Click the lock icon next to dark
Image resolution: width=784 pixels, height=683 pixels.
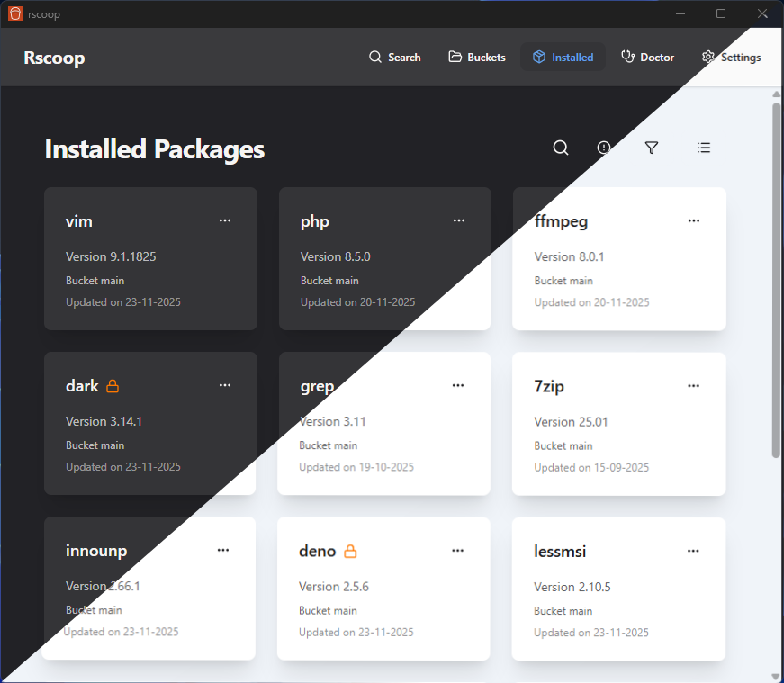(113, 386)
